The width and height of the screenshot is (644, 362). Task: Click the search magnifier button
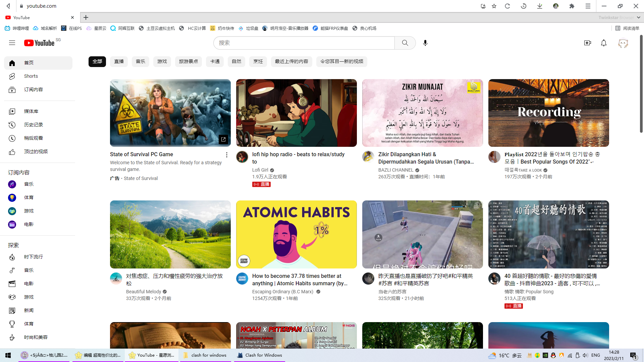(x=405, y=43)
